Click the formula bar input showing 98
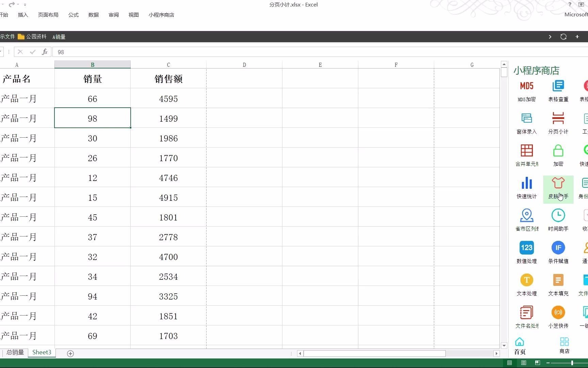The width and height of the screenshot is (588, 368). [x=320, y=52]
